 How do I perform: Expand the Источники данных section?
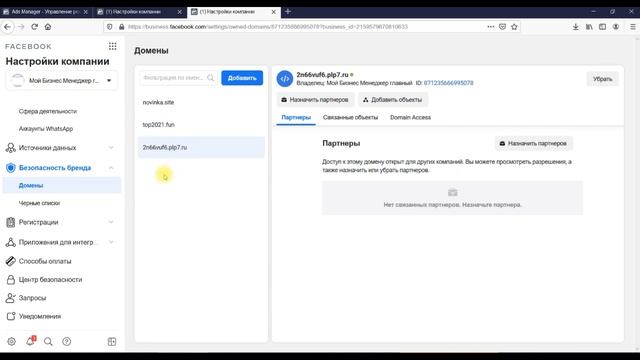pyautogui.click(x=111, y=148)
